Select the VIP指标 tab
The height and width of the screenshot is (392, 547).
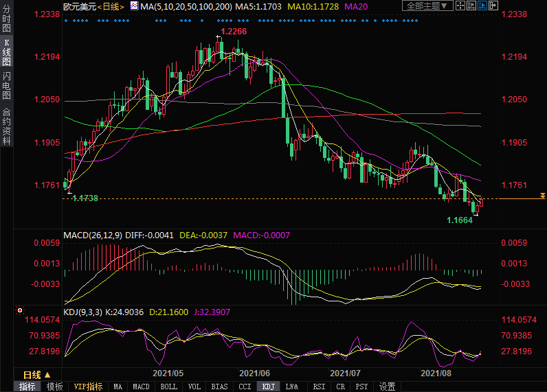(x=88, y=387)
